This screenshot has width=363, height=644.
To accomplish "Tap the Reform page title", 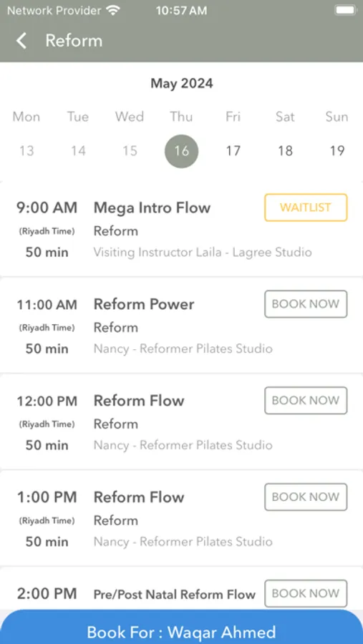I will [x=74, y=41].
